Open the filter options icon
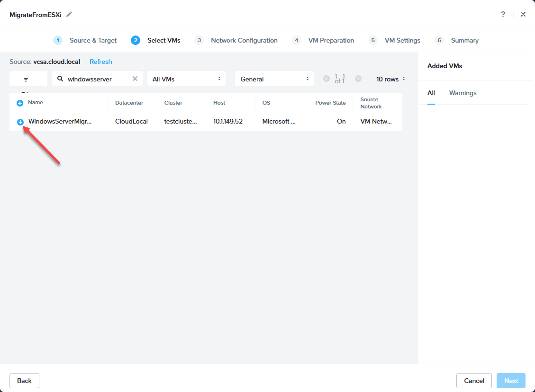535x392 pixels. (x=26, y=80)
